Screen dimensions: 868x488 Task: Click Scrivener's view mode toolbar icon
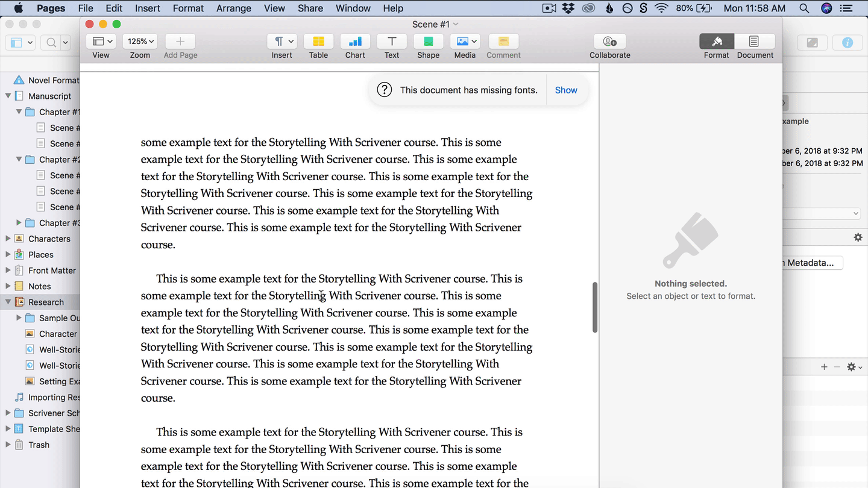point(20,42)
